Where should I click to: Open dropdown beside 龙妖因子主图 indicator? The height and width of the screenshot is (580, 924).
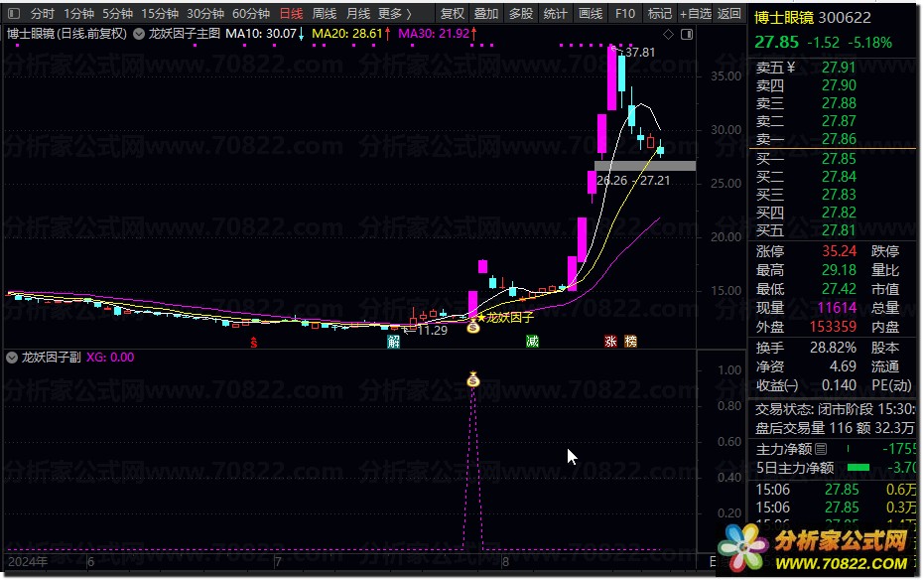(x=139, y=34)
